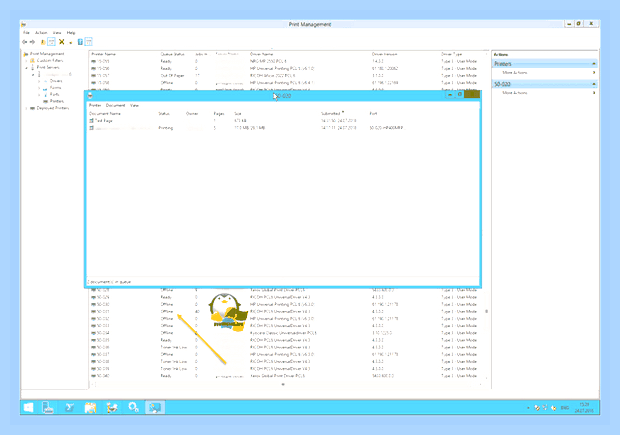Click the printer list horizontal scrollbar
This screenshot has height=435, width=620.
[x=287, y=384]
